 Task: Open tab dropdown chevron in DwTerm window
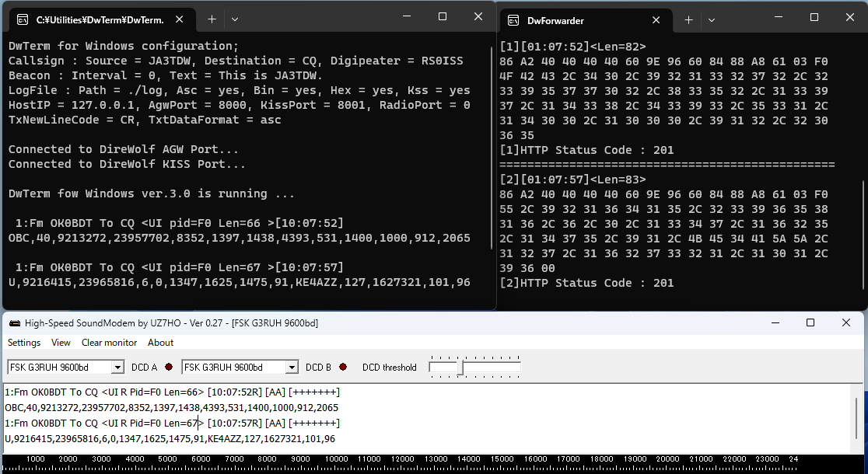tap(235, 19)
